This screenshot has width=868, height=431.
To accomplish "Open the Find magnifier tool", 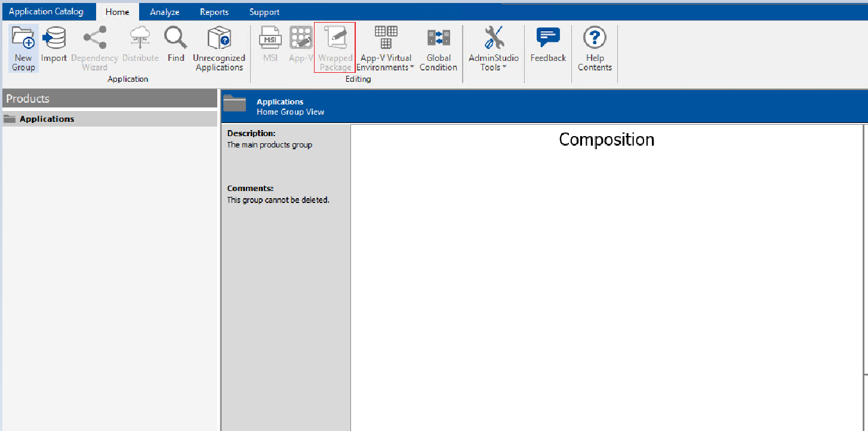I will pyautogui.click(x=176, y=39).
